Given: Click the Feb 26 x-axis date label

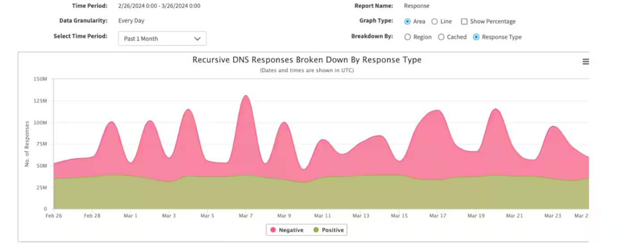Looking at the screenshot, I should [54, 216].
